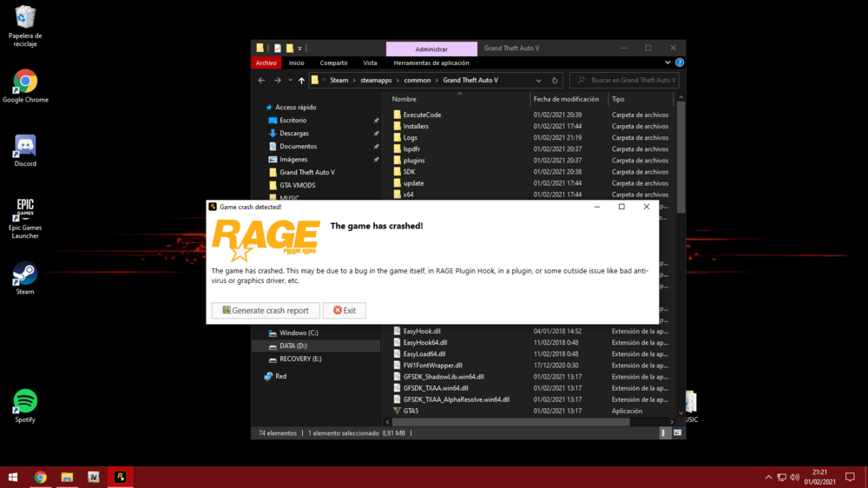Click the Exit button in crash dialog
This screenshot has height=488, width=868.
click(x=345, y=310)
